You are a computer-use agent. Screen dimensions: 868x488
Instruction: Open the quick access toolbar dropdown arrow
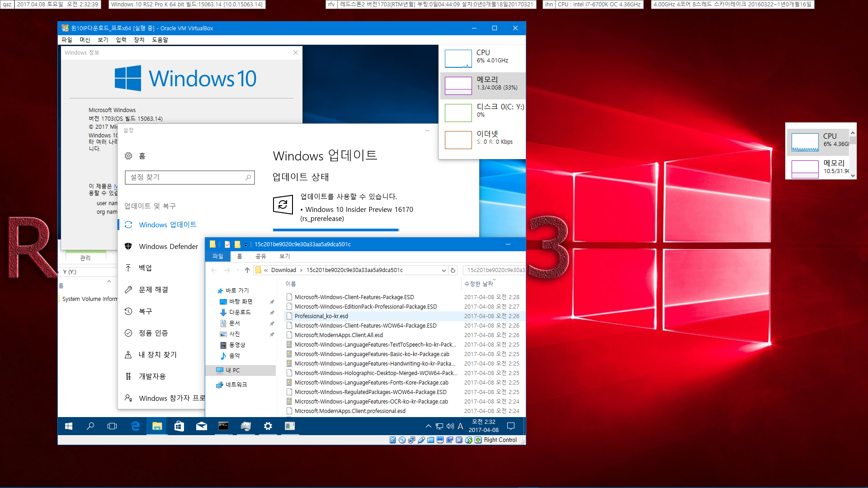pyautogui.click(x=245, y=245)
